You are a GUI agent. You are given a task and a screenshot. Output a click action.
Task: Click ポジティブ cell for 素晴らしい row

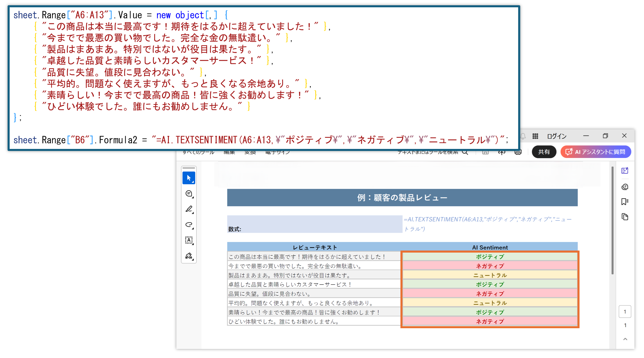[490, 312]
